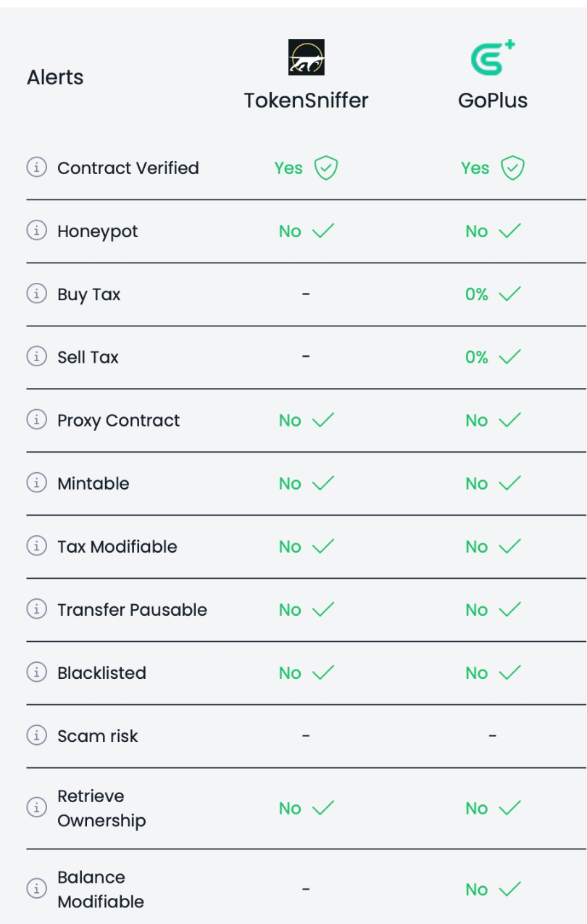Screen dimensions: 587x924
Task: Show Transfer Pausable info icon details
Action: [x=36, y=609]
